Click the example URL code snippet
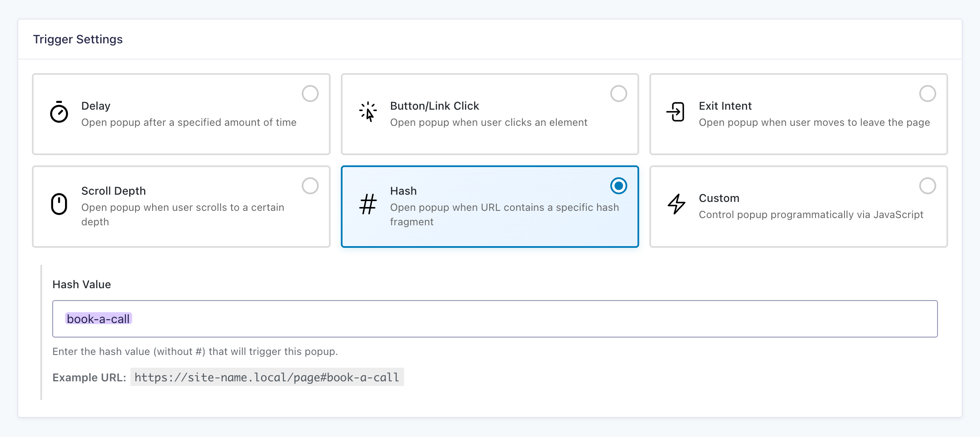The image size is (980, 437). pos(267,377)
